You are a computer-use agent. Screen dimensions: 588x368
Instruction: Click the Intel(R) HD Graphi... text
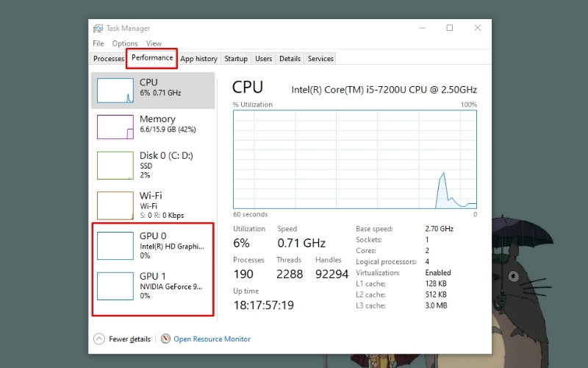tap(172, 247)
